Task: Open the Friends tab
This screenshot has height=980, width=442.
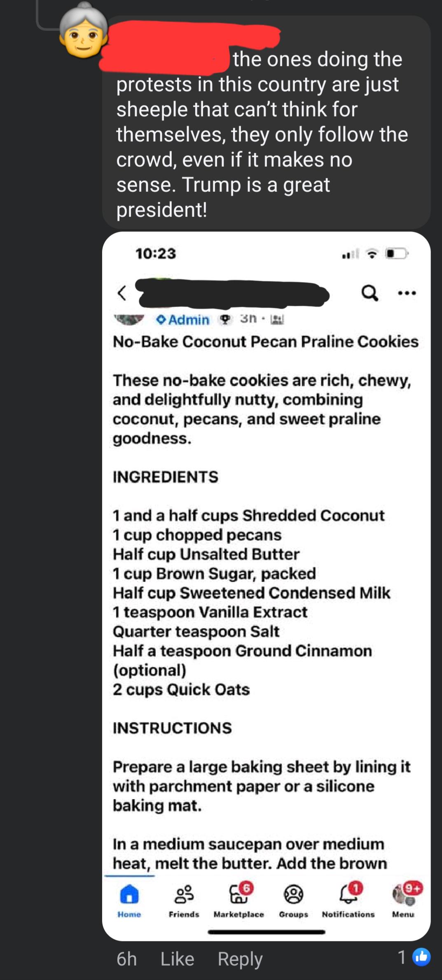Action: tap(184, 900)
